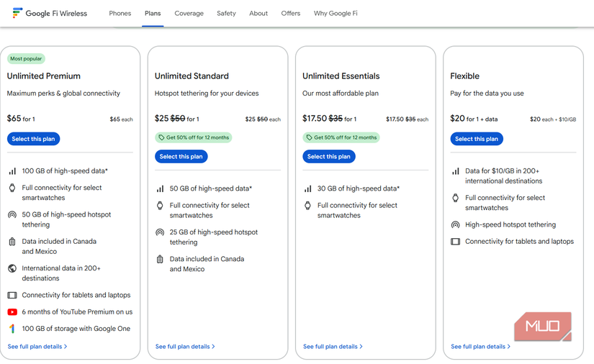Select the Flexible plan
Screen dimensions: 594x364
click(x=477, y=139)
